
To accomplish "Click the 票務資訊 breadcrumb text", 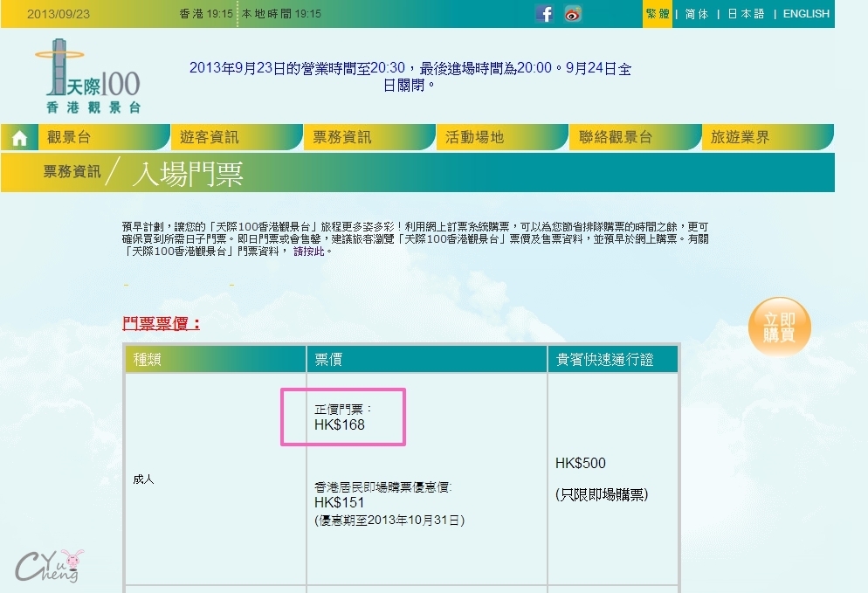I will [x=72, y=172].
